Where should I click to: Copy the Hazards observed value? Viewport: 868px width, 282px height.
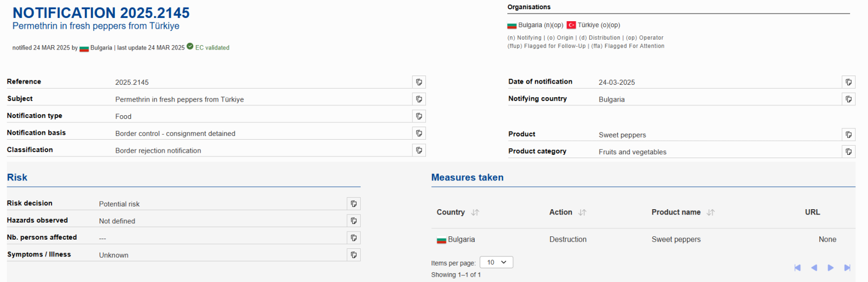tap(354, 221)
